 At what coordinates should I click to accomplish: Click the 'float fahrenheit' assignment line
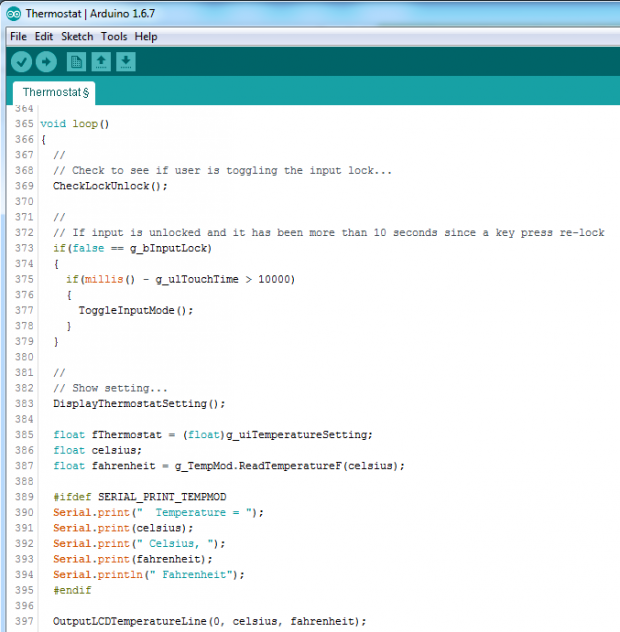pos(229,466)
